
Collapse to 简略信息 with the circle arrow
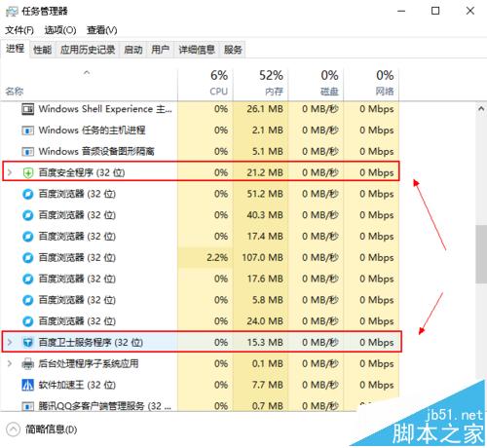pos(14,429)
